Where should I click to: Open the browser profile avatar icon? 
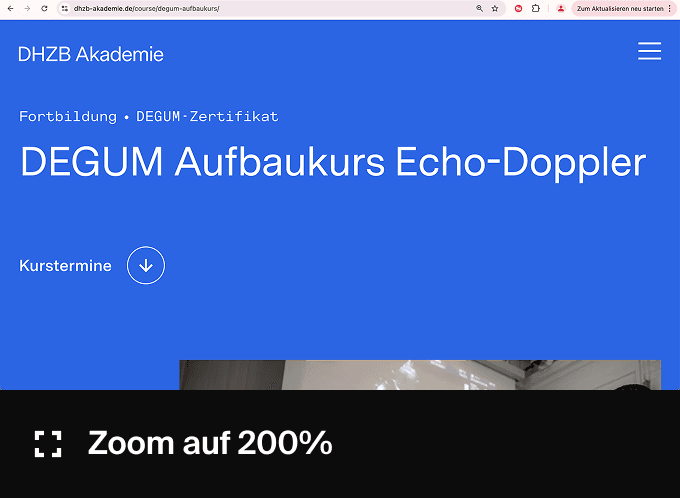[x=561, y=8]
